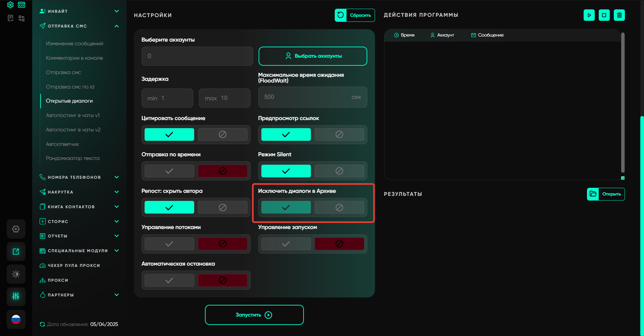Collapse the Отправка смс section
Image resolution: width=644 pixels, height=336 pixels.
pos(116,26)
